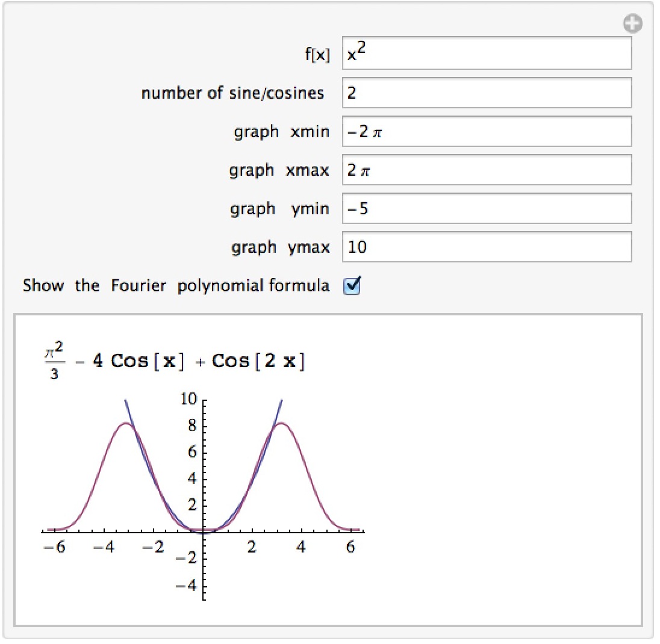Viewport: 660px width, 644px height.
Task: Click the π²/3 fraction in the formula
Action: [54, 361]
